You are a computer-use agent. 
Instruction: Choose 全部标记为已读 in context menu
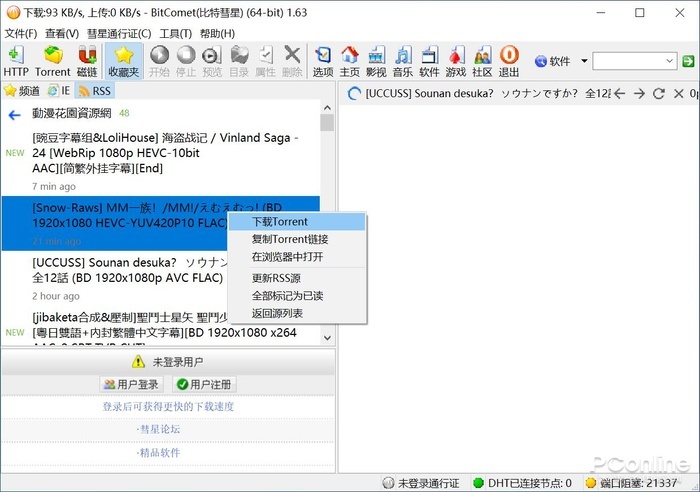297,296
